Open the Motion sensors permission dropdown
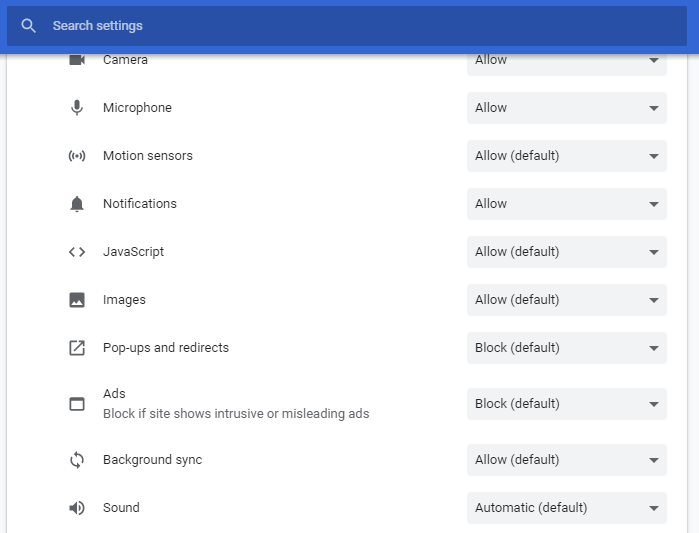This screenshot has width=699, height=533. pyautogui.click(x=567, y=156)
